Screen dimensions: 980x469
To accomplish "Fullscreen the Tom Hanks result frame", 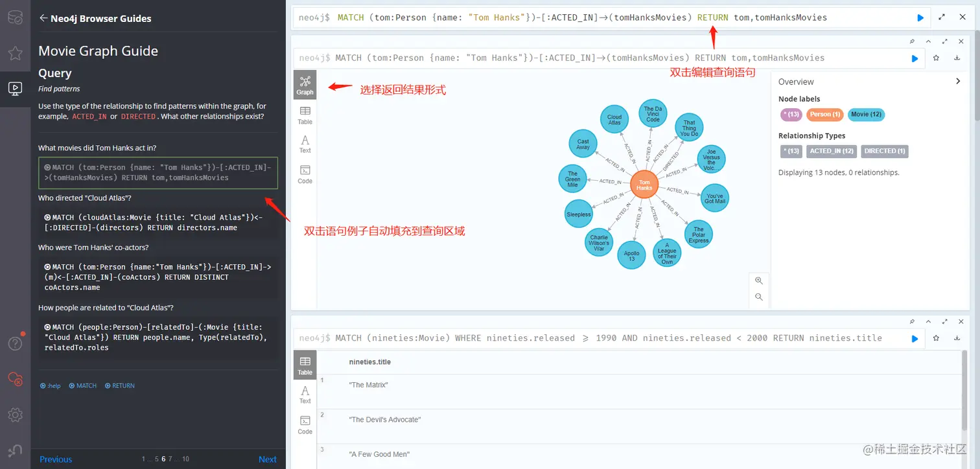I will (x=945, y=41).
